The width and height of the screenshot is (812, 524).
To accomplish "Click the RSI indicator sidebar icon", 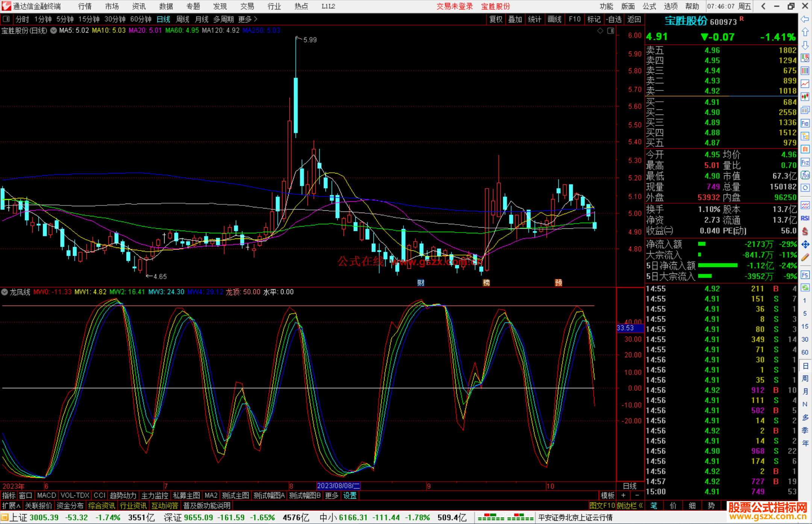I will point(805,218).
